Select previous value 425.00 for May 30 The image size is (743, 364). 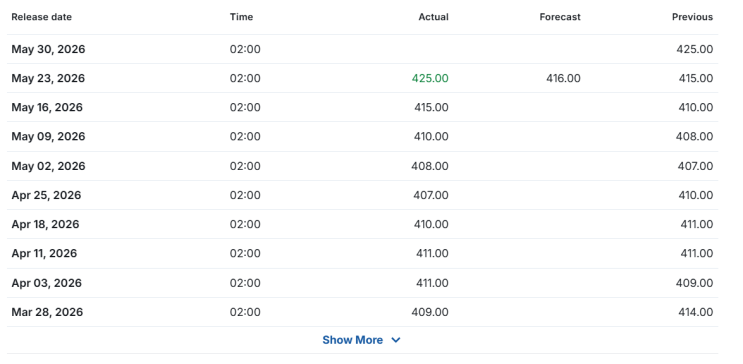[x=695, y=49]
